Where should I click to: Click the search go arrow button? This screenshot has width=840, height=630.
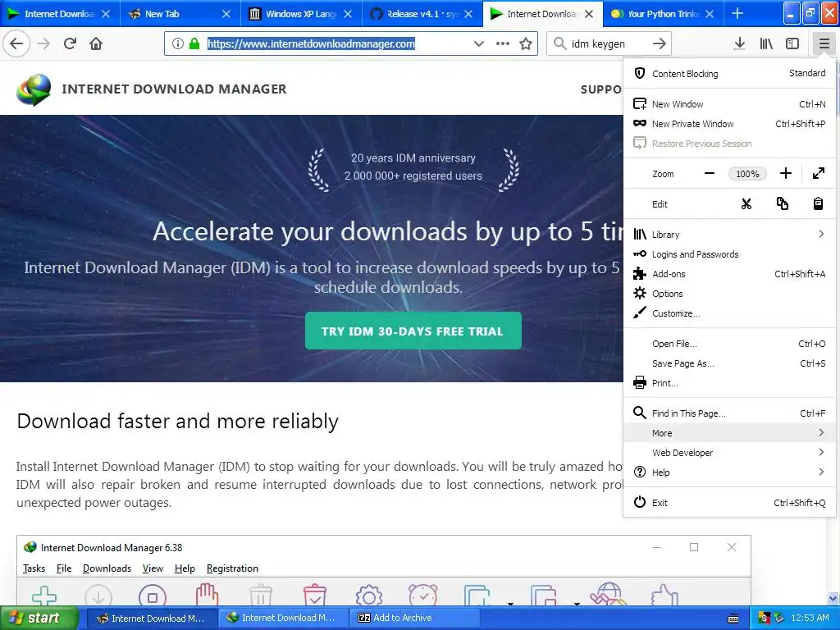click(x=660, y=43)
